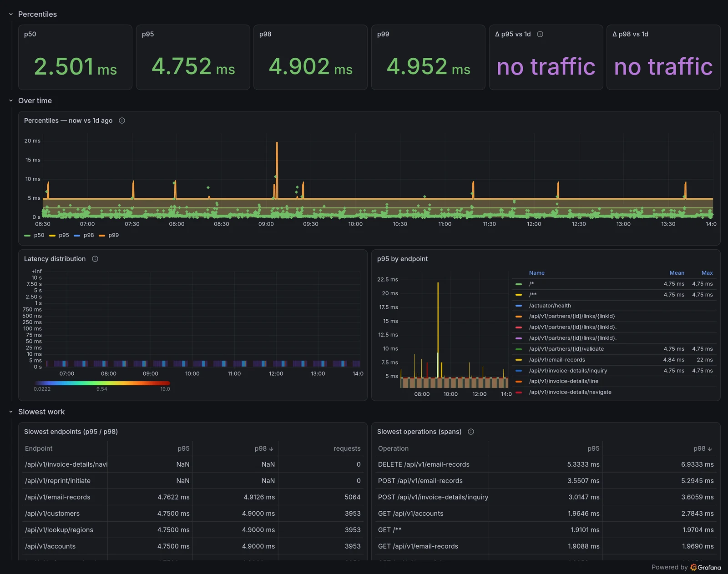Click info icon next to Latency distribution title
The height and width of the screenshot is (574, 728).
click(x=95, y=259)
